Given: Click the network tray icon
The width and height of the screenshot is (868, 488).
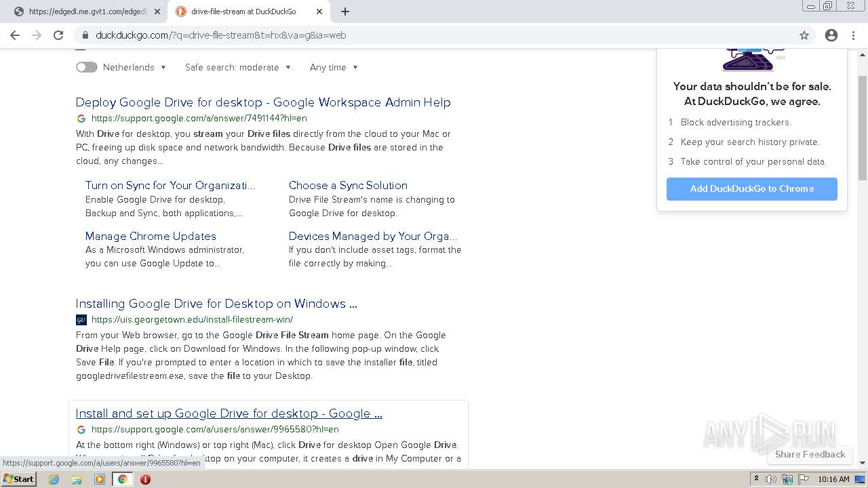Looking at the screenshot, I should [x=787, y=479].
